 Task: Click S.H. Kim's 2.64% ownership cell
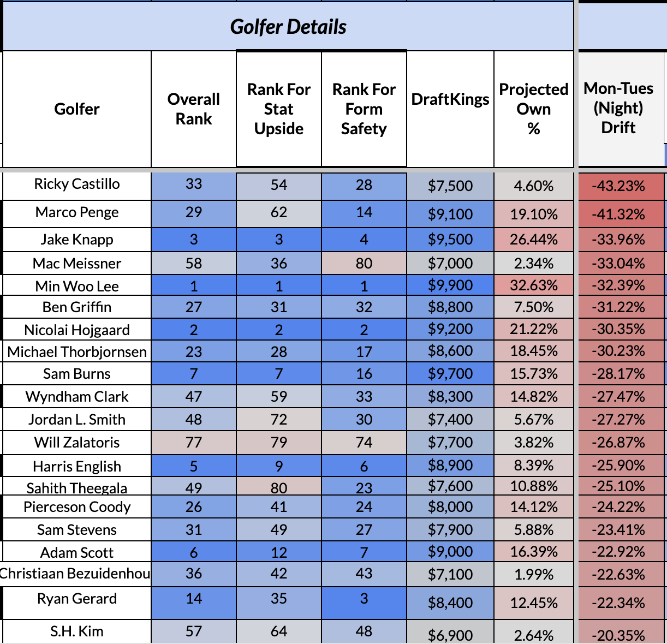(534, 635)
